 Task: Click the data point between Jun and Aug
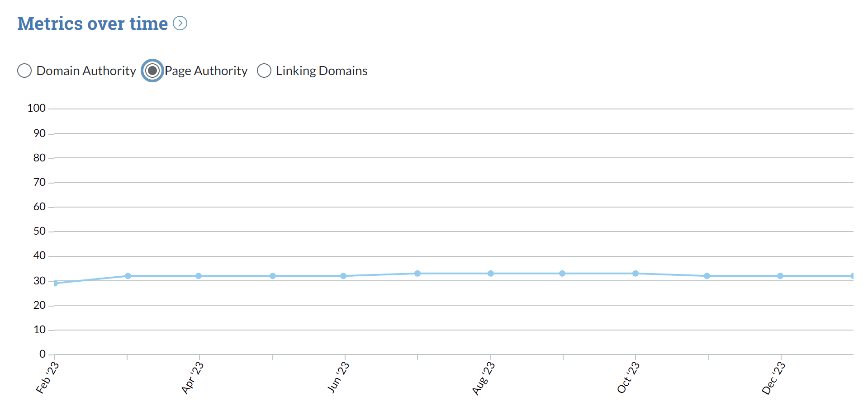coord(417,274)
